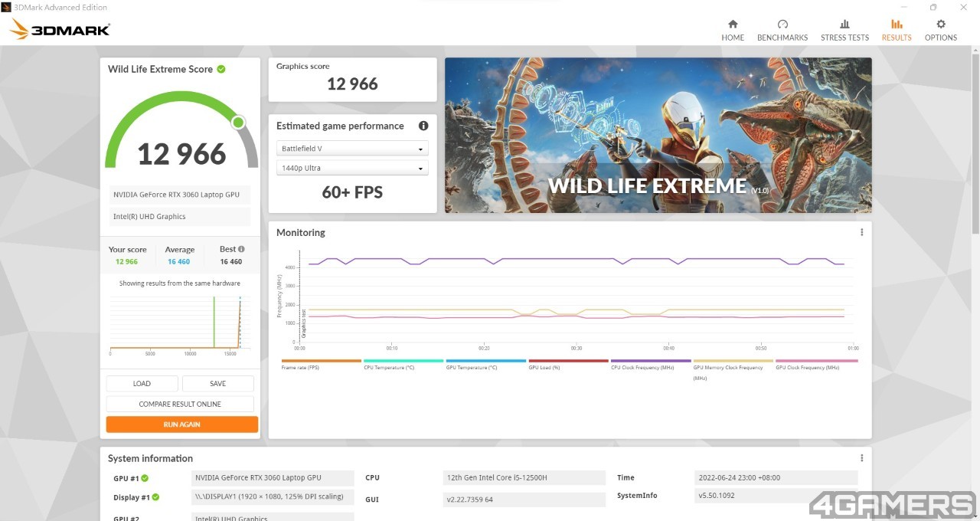The width and height of the screenshot is (980, 521).
Task: Restore the window with the maximize button
Action: pos(933,7)
